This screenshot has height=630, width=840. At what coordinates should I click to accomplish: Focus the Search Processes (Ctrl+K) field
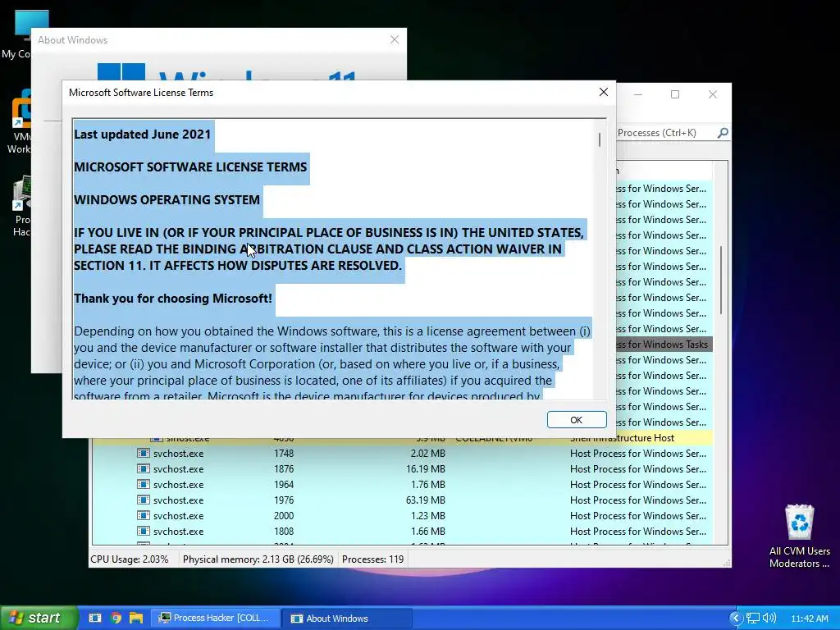666,132
